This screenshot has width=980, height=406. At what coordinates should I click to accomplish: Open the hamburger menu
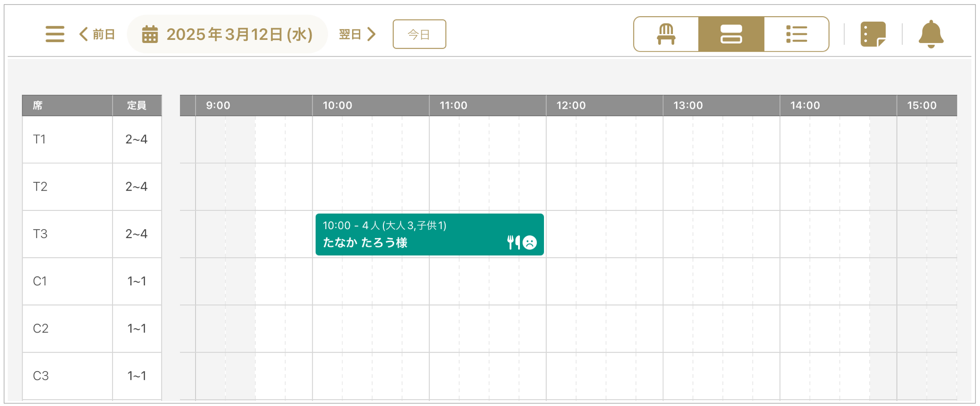click(x=55, y=34)
